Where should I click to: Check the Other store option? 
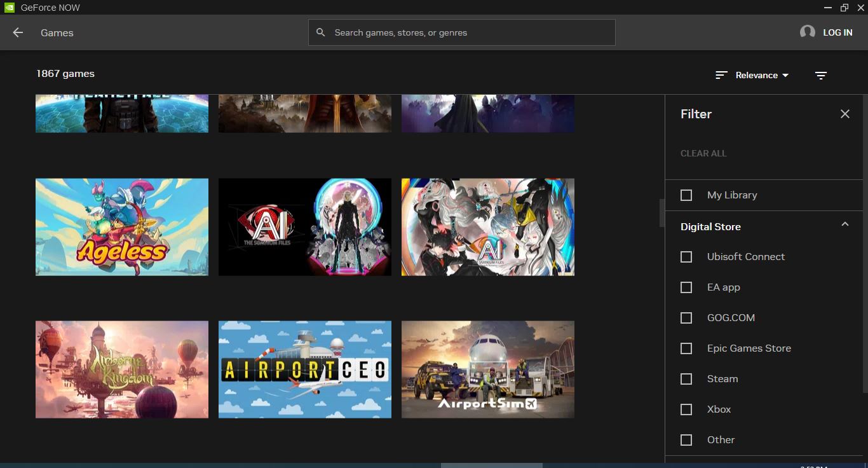click(686, 440)
